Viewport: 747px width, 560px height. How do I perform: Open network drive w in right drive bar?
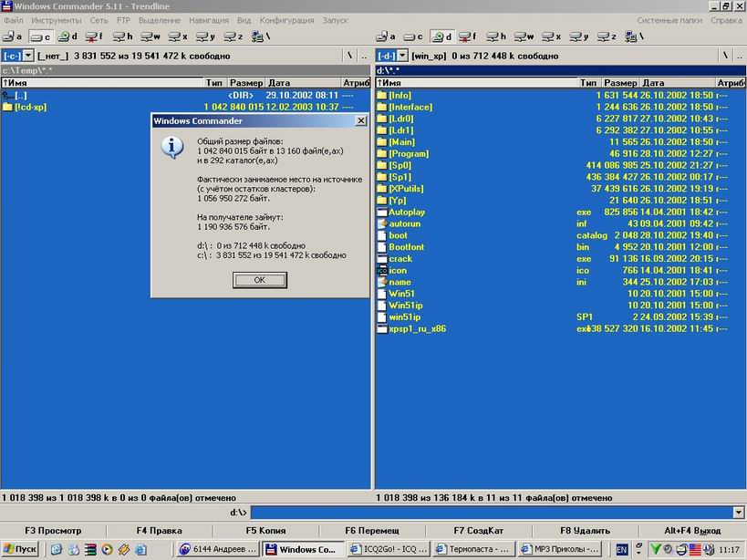pos(524,36)
